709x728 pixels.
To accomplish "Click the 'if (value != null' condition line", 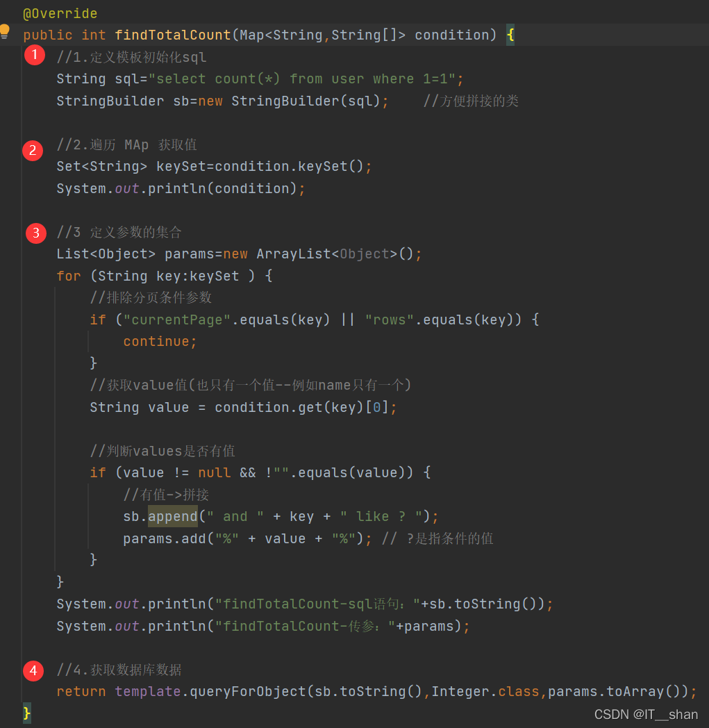I will pyautogui.click(x=260, y=473).
